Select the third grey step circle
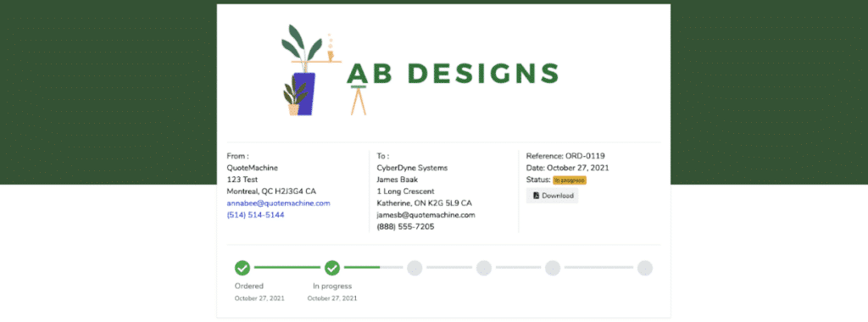The image size is (868, 322). (415, 268)
